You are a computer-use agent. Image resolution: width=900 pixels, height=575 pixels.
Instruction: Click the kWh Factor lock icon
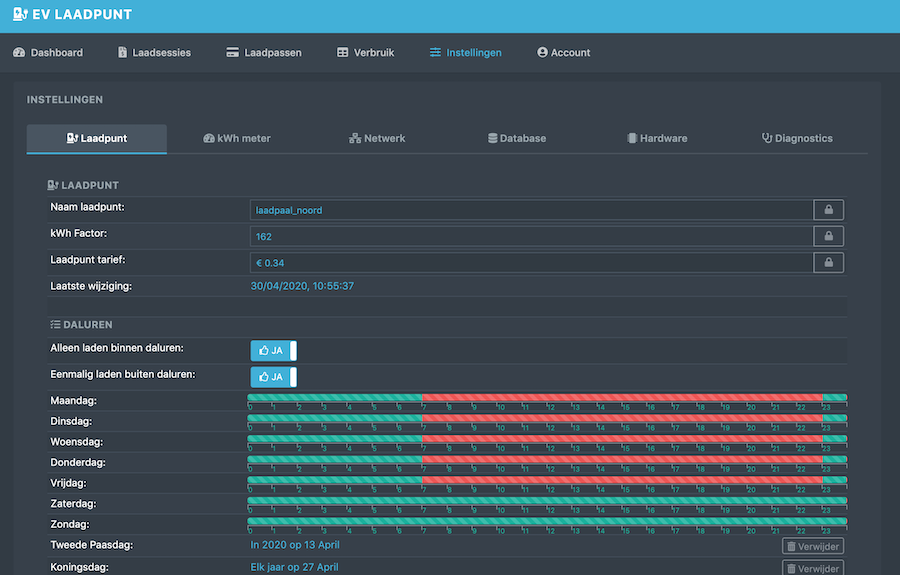828,237
